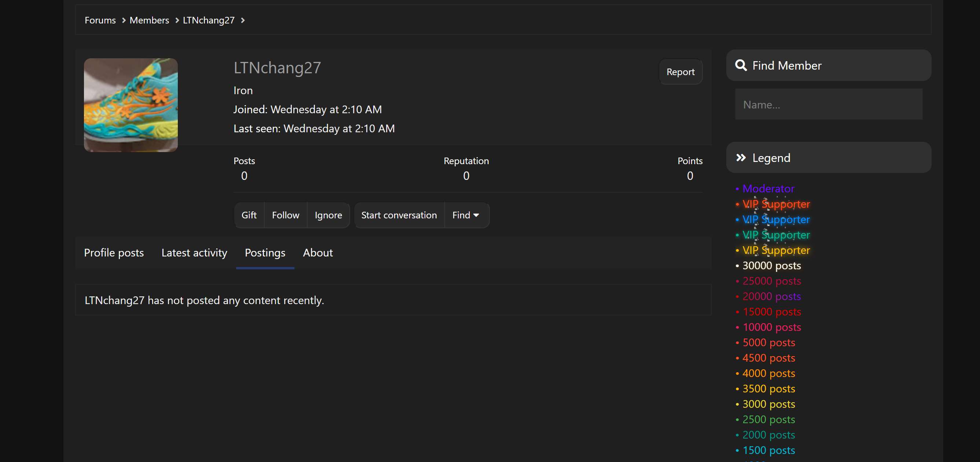The height and width of the screenshot is (462, 980).
Task: Click the Find Member magnifier icon
Action: 740,66
